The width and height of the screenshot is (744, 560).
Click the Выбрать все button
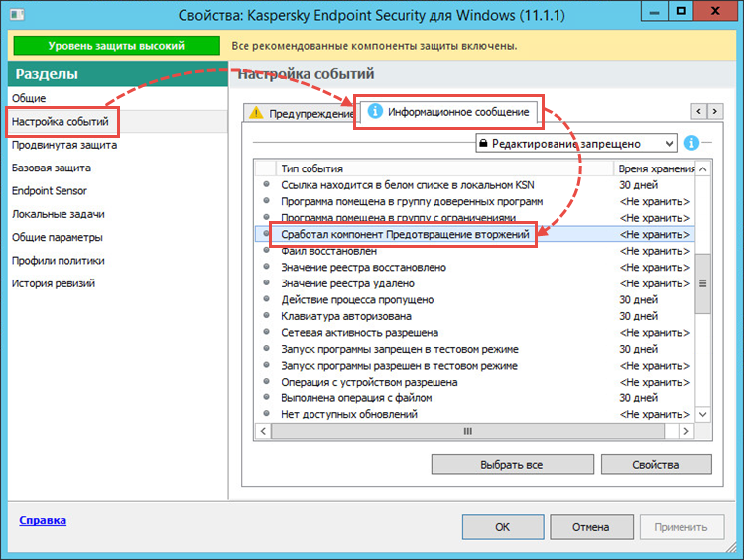512,464
